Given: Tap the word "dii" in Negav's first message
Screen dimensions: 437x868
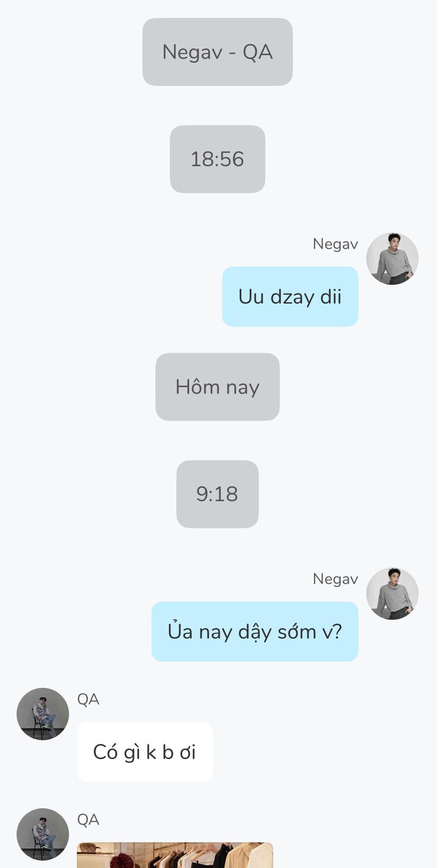Looking at the screenshot, I should point(331,297).
